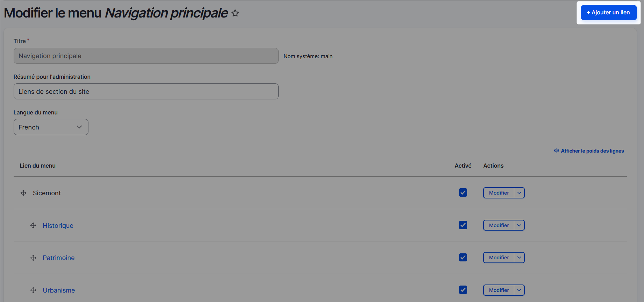
Task: Grab the drag handle for Sicemont
Action: (23, 193)
